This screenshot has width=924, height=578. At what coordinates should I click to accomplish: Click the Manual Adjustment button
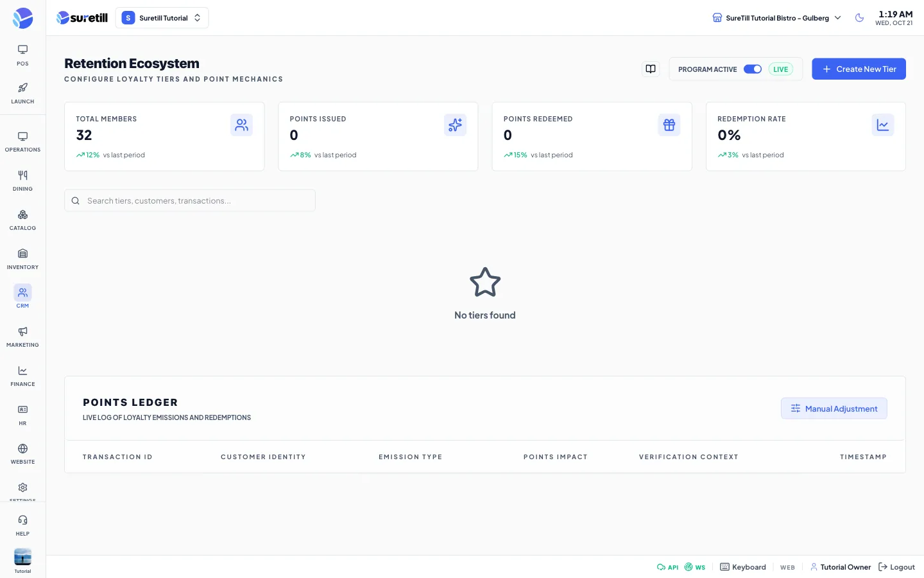(x=834, y=408)
